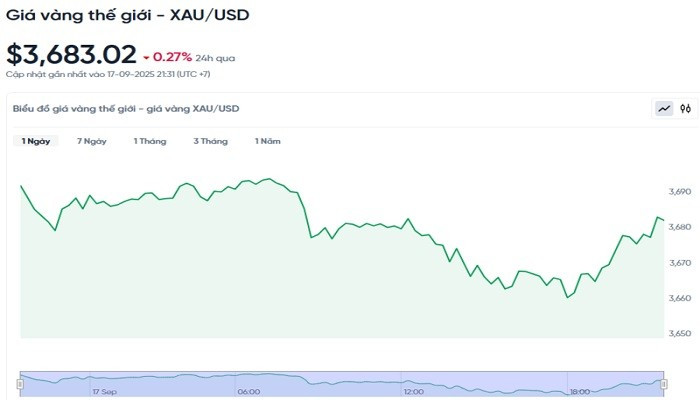Click the Giá vàng thế giới XAU/USD title

(128, 16)
